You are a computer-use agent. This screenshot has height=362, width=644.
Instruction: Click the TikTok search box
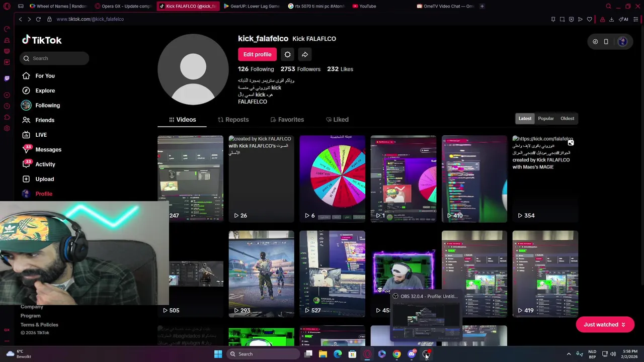(x=55, y=58)
